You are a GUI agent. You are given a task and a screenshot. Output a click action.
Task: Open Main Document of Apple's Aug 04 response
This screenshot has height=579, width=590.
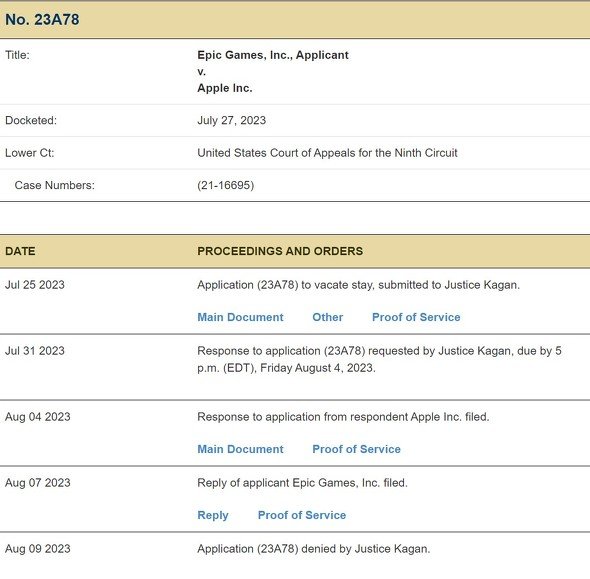click(240, 449)
